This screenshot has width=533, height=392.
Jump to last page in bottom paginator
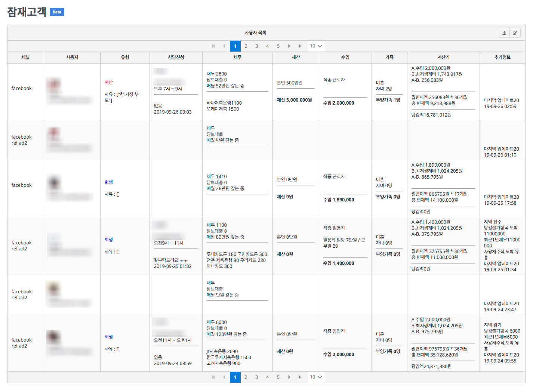point(300,377)
